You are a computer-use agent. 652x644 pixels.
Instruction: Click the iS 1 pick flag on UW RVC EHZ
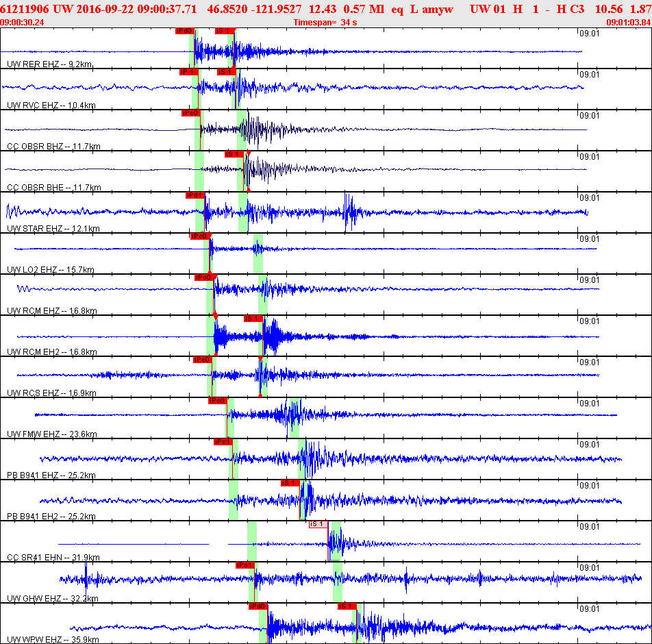[x=226, y=72]
